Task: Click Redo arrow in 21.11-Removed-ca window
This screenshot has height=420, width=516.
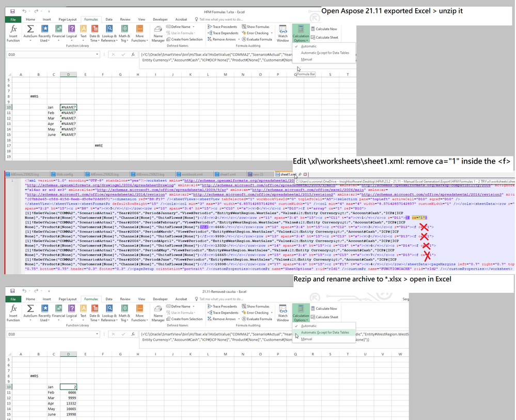Action: (x=36, y=291)
